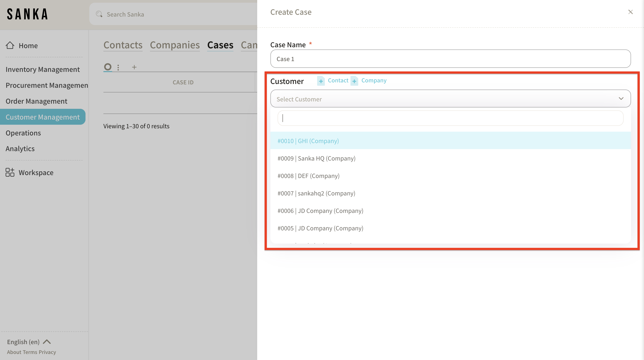
Task: Switch to the Contacts tab
Action: 123,45
